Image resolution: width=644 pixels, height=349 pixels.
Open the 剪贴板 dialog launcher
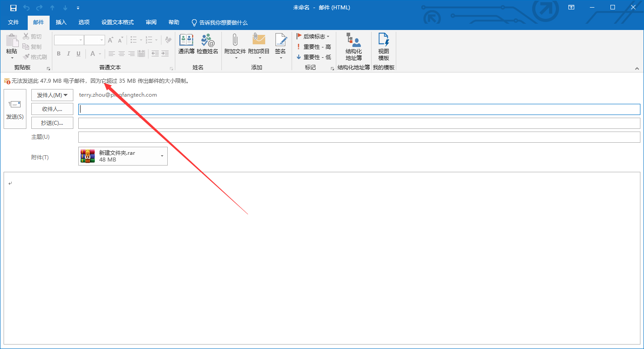point(48,68)
